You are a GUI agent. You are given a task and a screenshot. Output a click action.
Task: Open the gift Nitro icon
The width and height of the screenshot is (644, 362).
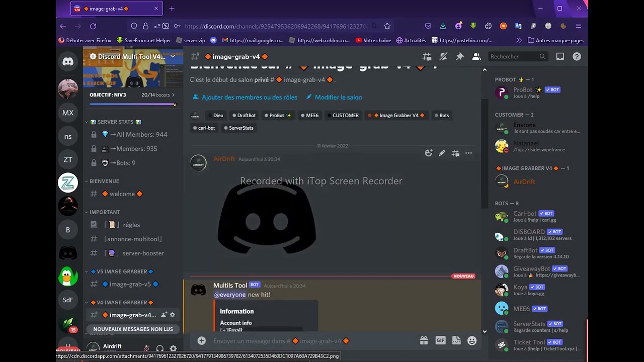424,341
